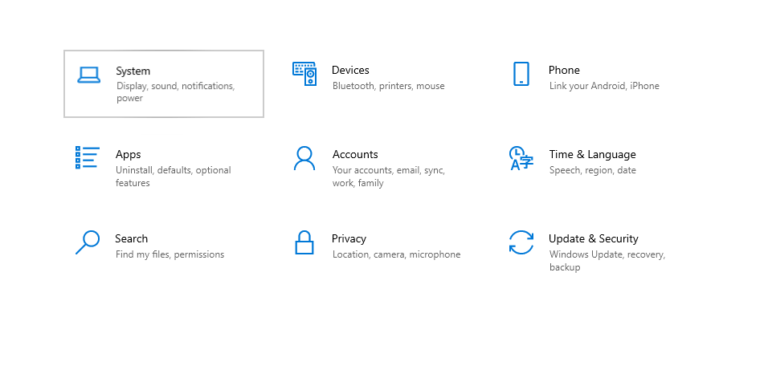768x370 pixels.
Task: Click the Accounts person icon
Action: [304, 158]
